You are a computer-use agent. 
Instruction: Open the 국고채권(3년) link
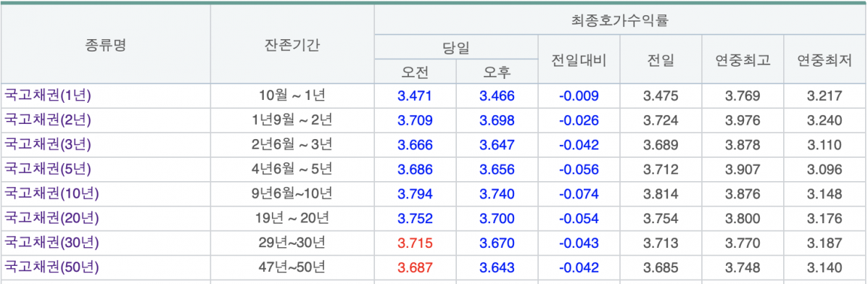tap(48, 144)
